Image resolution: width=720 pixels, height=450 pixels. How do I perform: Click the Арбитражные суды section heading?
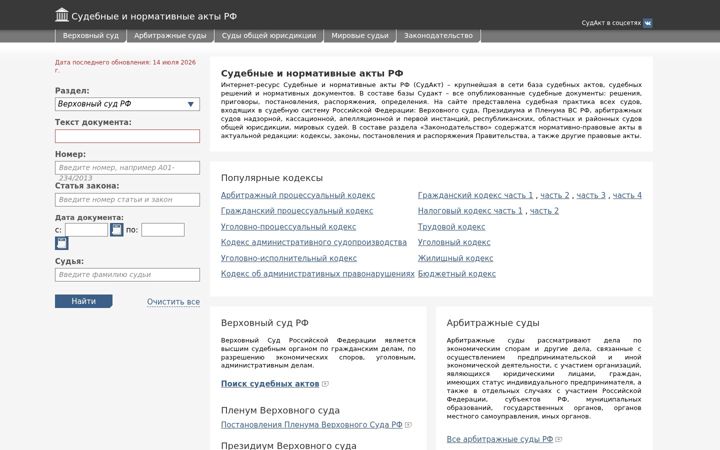coord(493,323)
